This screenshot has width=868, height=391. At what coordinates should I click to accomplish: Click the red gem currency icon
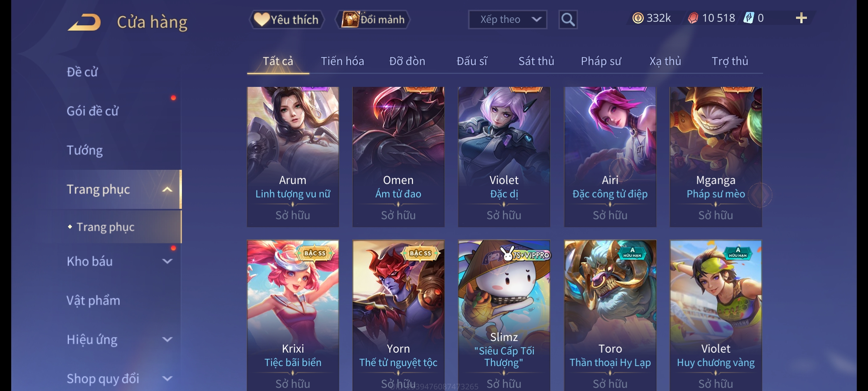pyautogui.click(x=693, y=18)
